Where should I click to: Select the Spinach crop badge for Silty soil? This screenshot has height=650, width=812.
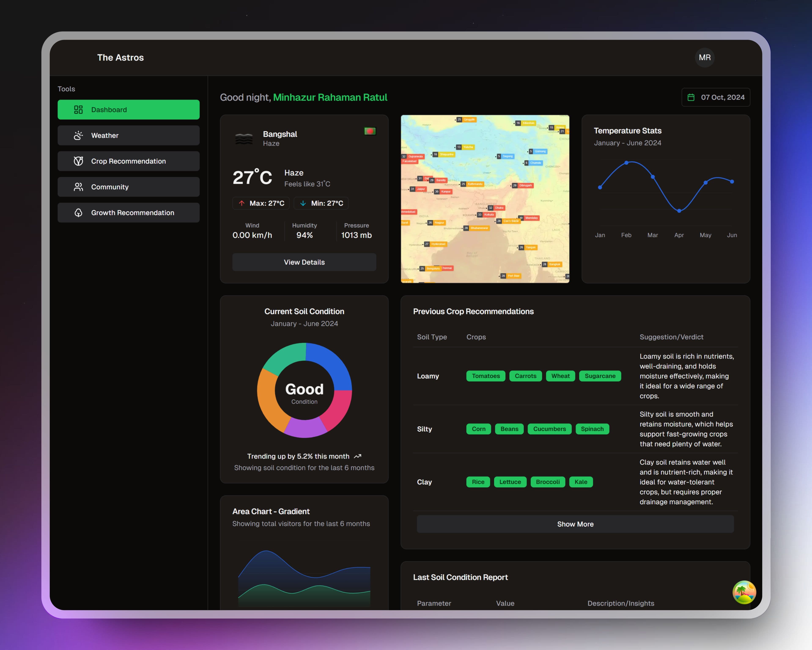(592, 429)
